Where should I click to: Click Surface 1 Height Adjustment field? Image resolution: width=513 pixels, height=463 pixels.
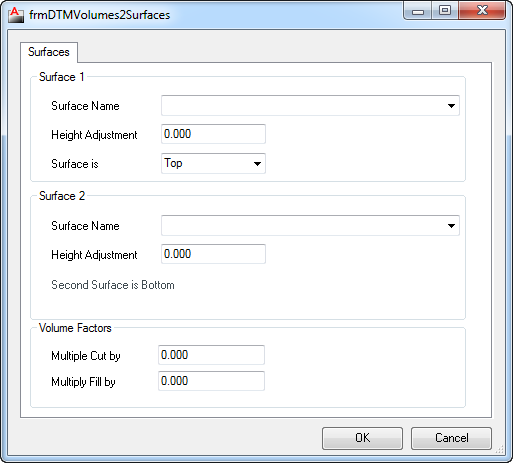click(213, 134)
